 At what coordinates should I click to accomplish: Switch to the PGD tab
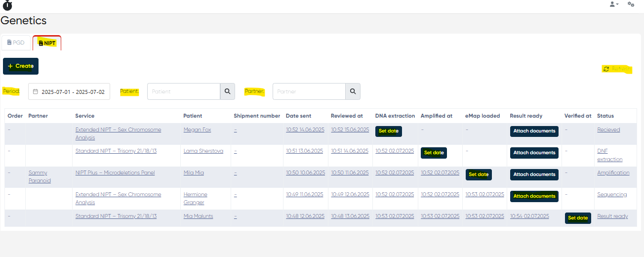16,43
